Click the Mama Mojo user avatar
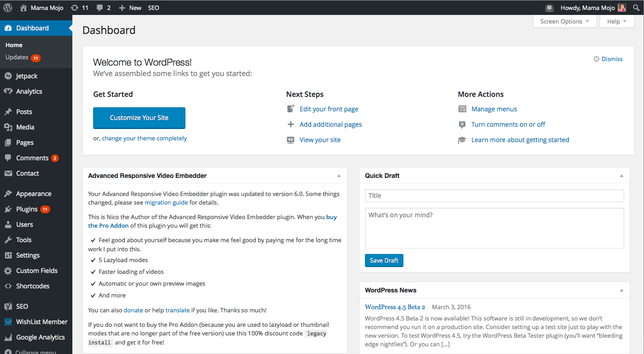Image resolution: width=644 pixels, height=354 pixels. click(622, 8)
